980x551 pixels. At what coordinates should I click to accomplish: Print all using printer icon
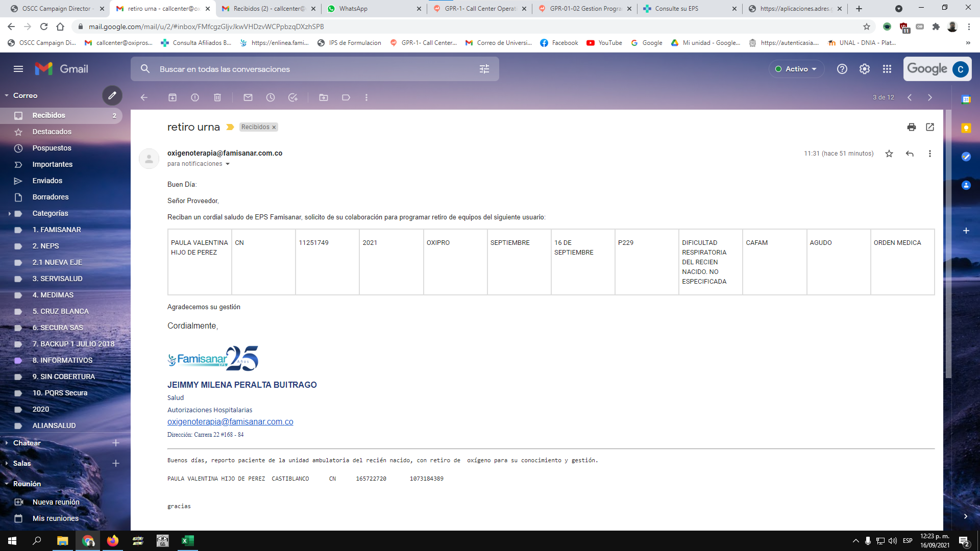[x=912, y=127]
